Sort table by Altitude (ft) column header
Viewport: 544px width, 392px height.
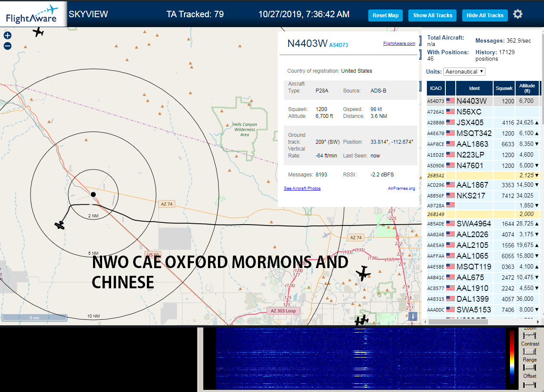(x=527, y=88)
